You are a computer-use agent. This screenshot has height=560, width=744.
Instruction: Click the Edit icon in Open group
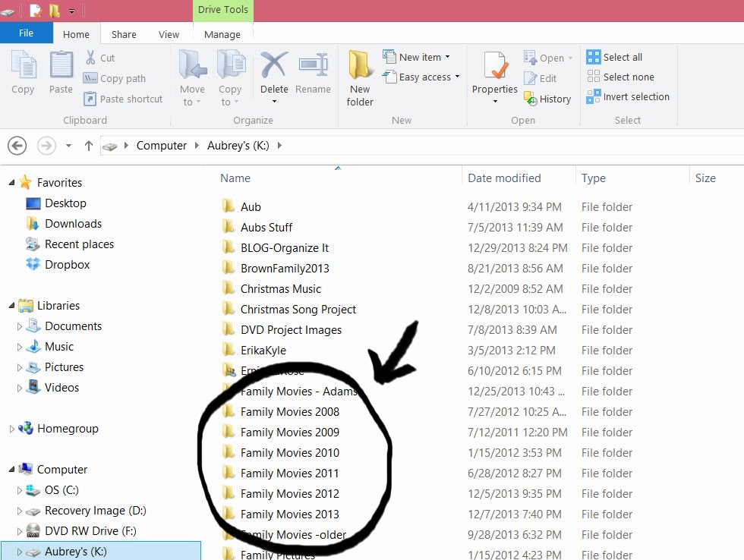click(530, 78)
